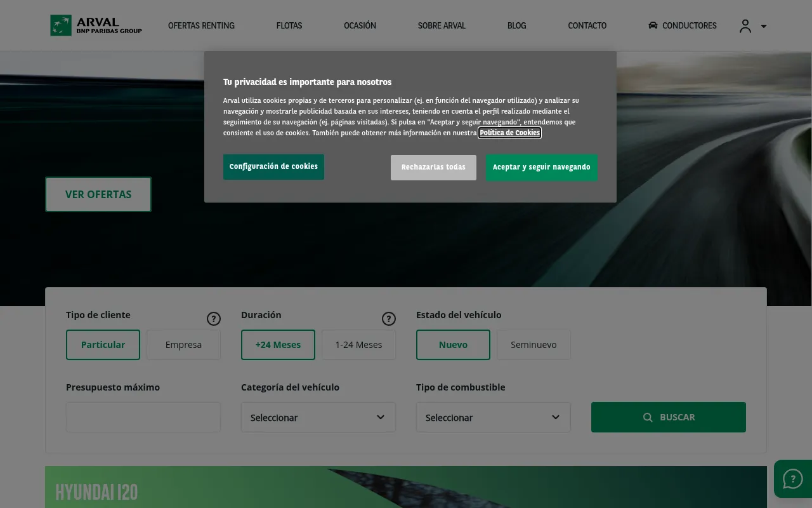The image size is (812, 508).
Task: Click the Presupuesto máximo input field
Action: point(143,417)
